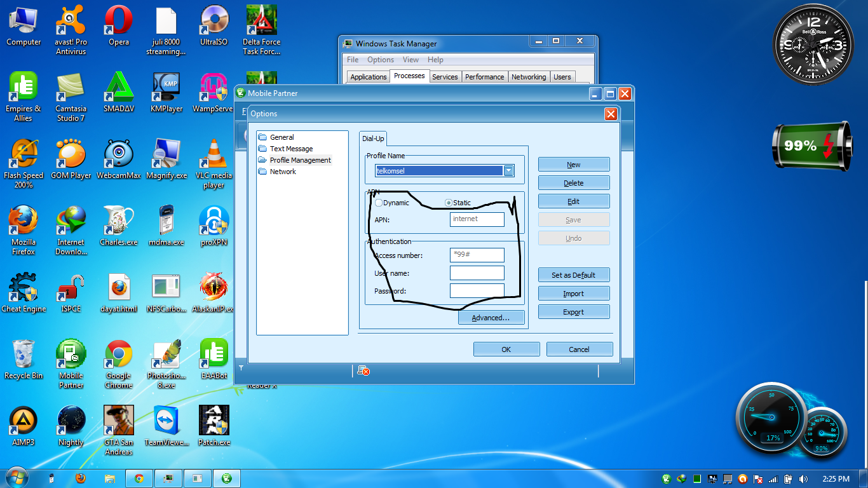The width and height of the screenshot is (868, 488).
Task: Click the battery 99% gadget
Action: [x=811, y=146]
